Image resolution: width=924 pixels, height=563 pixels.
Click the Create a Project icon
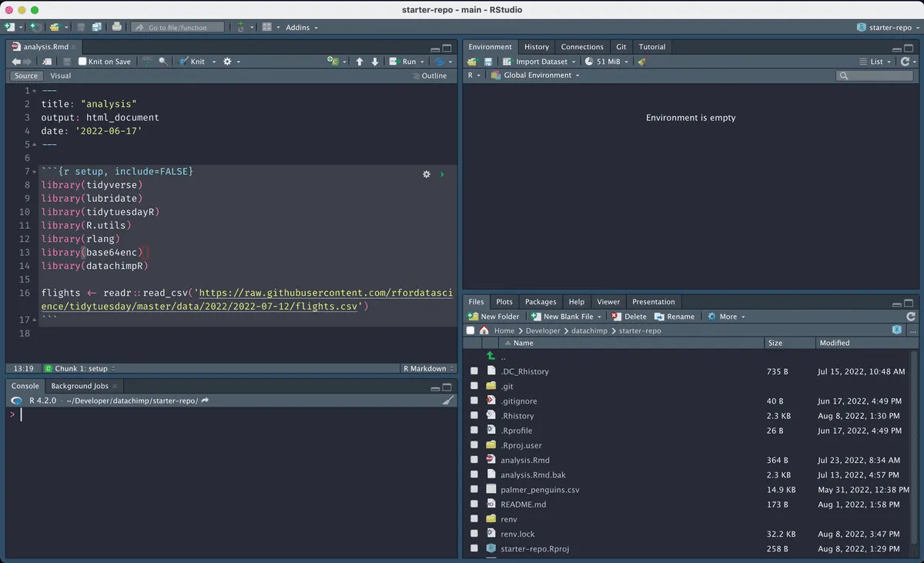point(36,27)
